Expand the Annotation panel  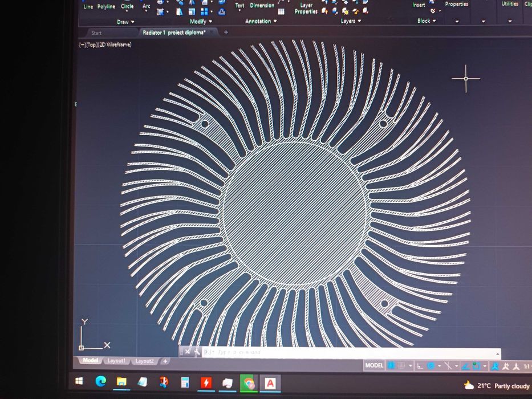tap(261, 21)
